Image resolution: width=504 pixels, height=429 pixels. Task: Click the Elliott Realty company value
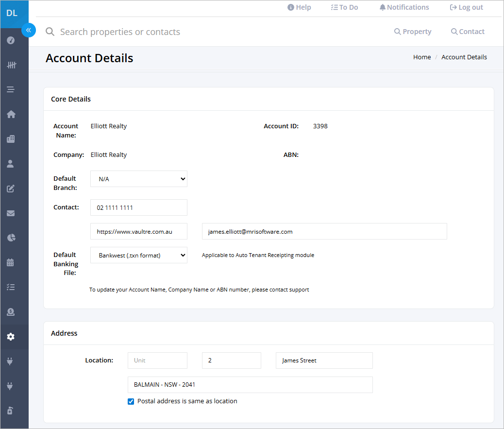pos(109,154)
